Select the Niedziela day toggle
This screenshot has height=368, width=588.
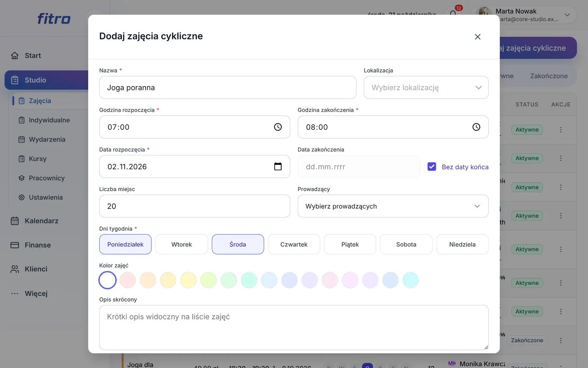point(462,244)
